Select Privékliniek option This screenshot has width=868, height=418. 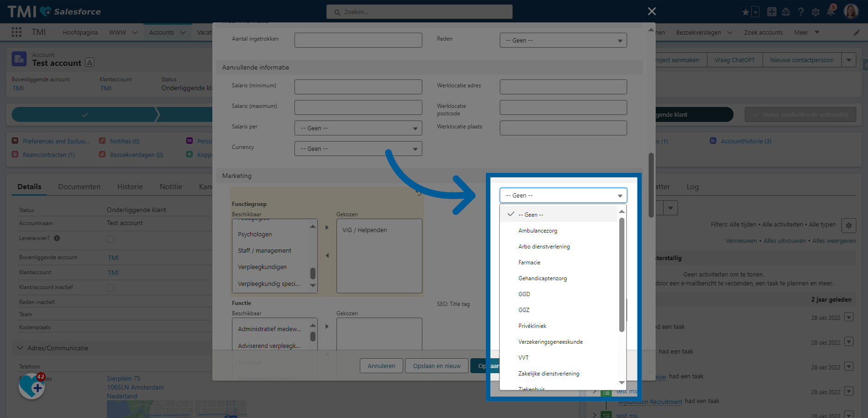click(x=559, y=326)
